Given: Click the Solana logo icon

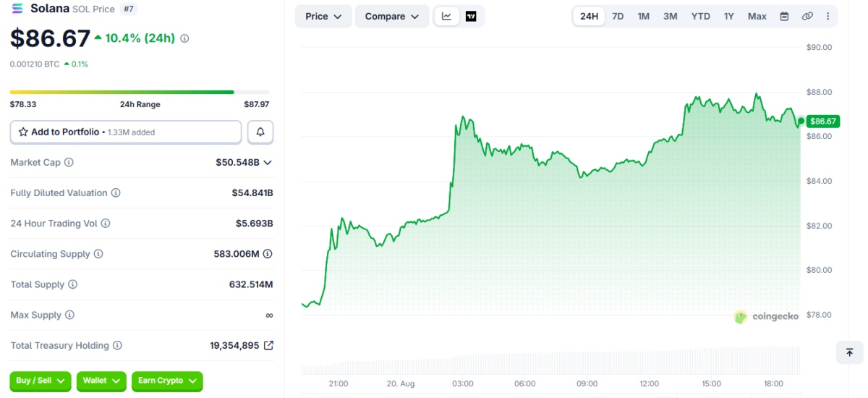Looking at the screenshot, I should (x=17, y=9).
